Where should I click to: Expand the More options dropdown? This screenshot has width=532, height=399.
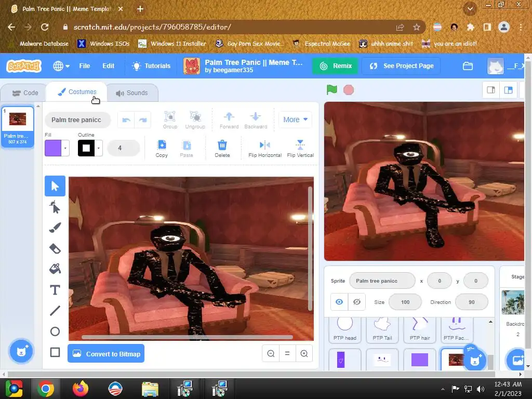[x=295, y=119]
